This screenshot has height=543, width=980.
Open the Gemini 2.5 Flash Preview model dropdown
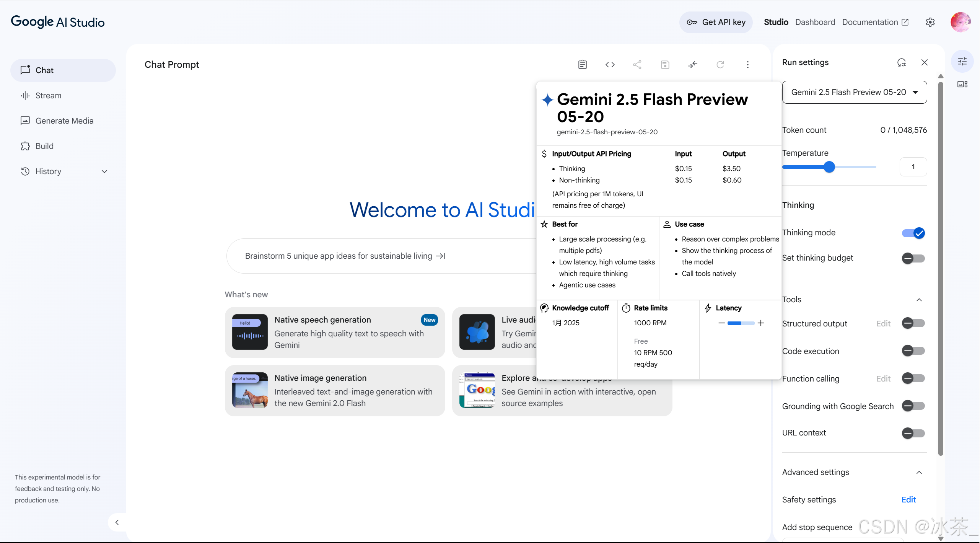[855, 92]
